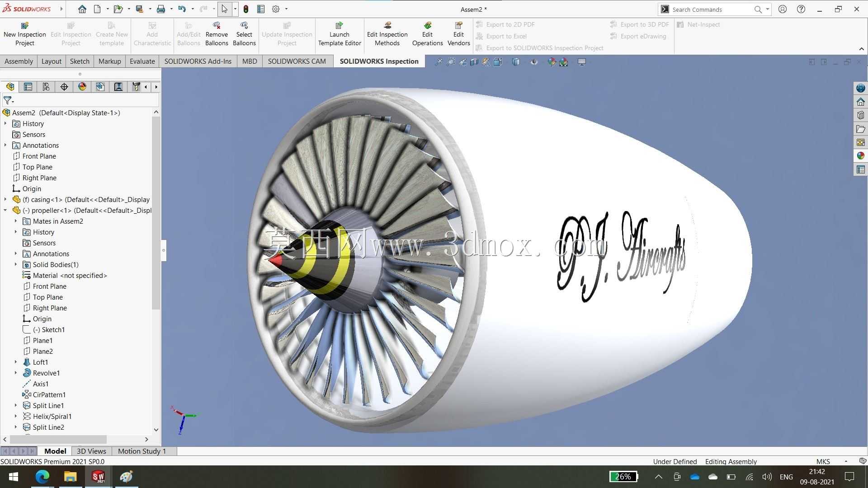
Task: Expand the Loft1 feature node
Action: coord(16,362)
